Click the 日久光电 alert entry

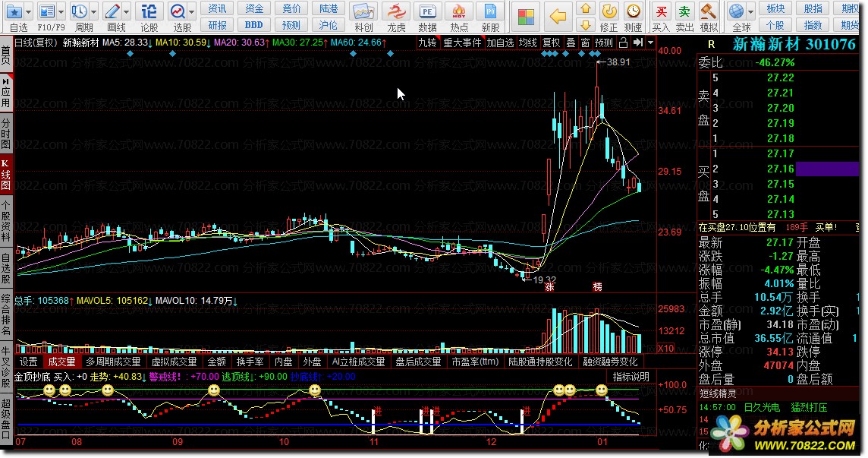point(762,408)
